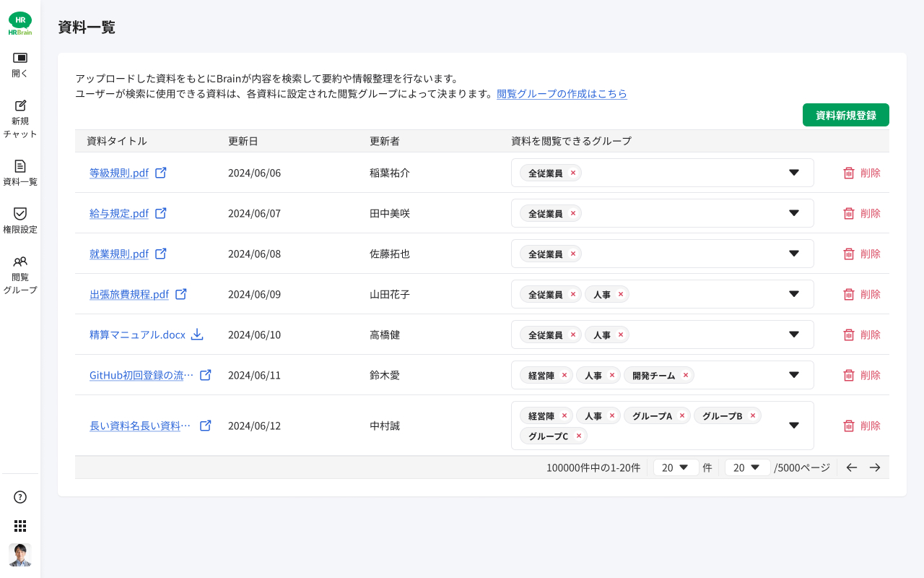This screenshot has width=924, height=578.
Task: Open the help question mark icon
Action: 20,497
